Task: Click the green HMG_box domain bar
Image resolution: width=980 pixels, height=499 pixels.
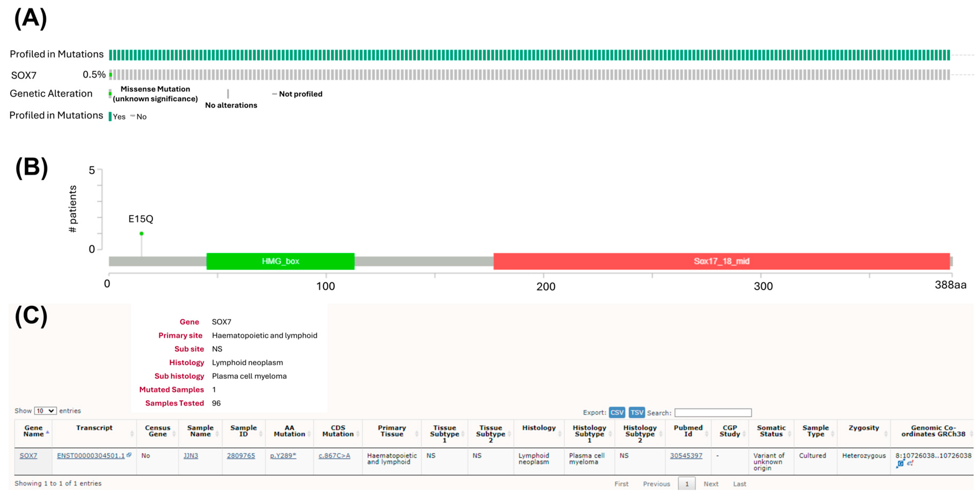Action: pos(280,261)
